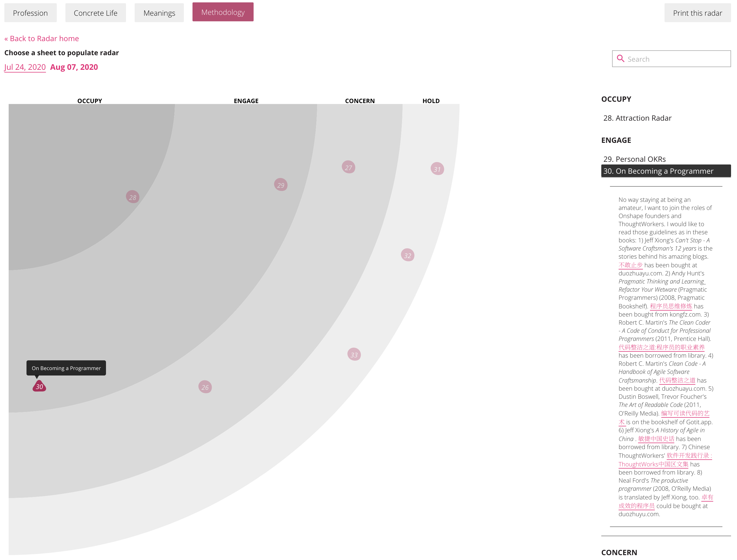The image size is (737, 560).
Task: Click radar blip number 26
Action: [205, 387]
